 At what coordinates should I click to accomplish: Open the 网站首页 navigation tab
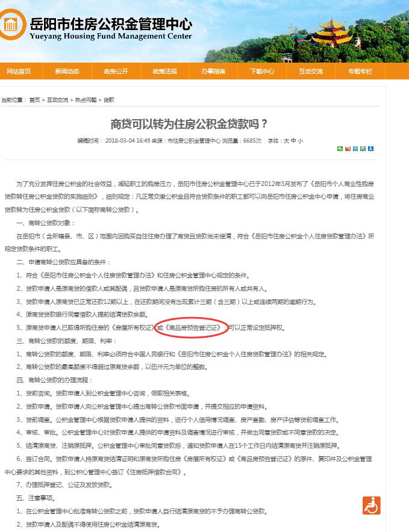coord(19,71)
